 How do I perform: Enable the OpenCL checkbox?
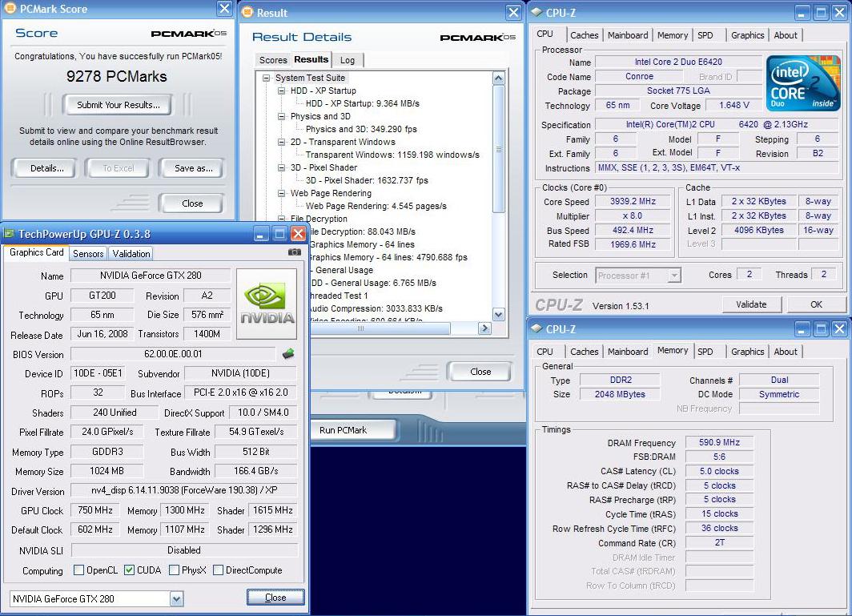click(78, 570)
